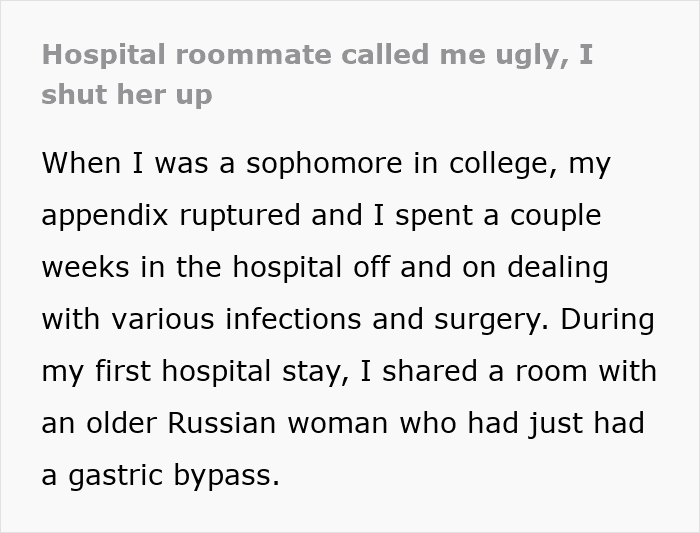Click the word 'dealing' in the text
The height and width of the screenshot is (533, 700).
[558, 268]
